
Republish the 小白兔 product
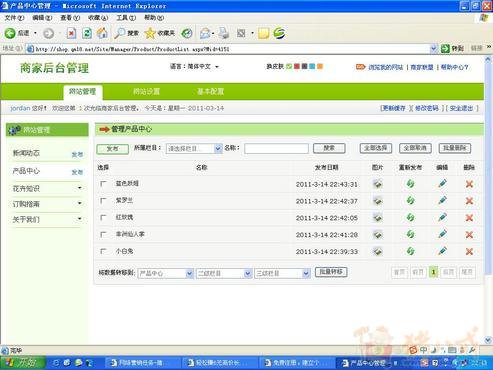410,251
